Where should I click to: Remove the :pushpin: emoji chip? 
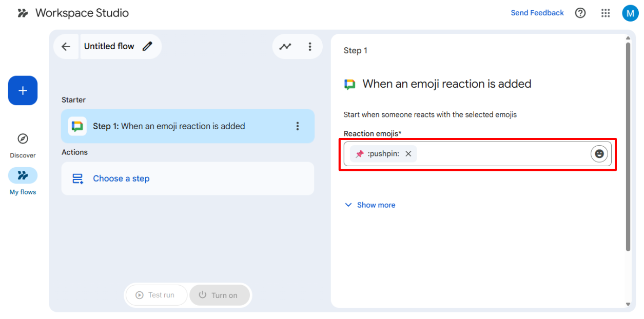[x=408, y=154]
